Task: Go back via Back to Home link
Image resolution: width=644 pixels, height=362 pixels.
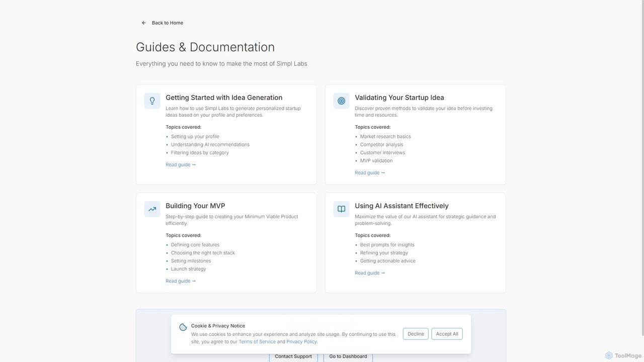Action: coord(162,23)
